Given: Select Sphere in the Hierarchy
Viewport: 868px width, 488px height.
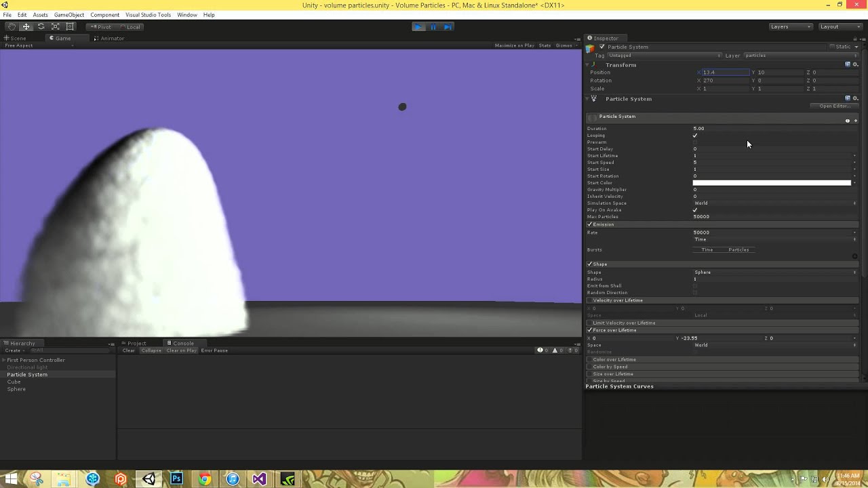Looking at the screenshot, I should pyautogui.click(x=16, y=389).
